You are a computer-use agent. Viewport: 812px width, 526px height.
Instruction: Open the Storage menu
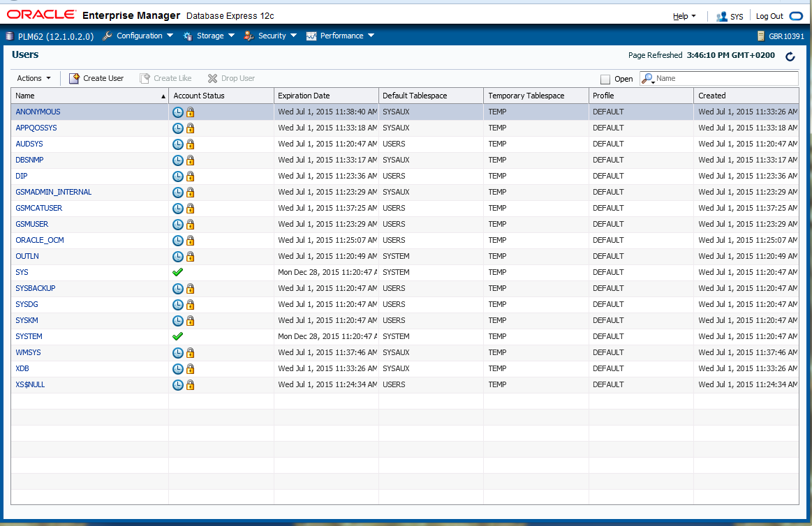point(209,36)
